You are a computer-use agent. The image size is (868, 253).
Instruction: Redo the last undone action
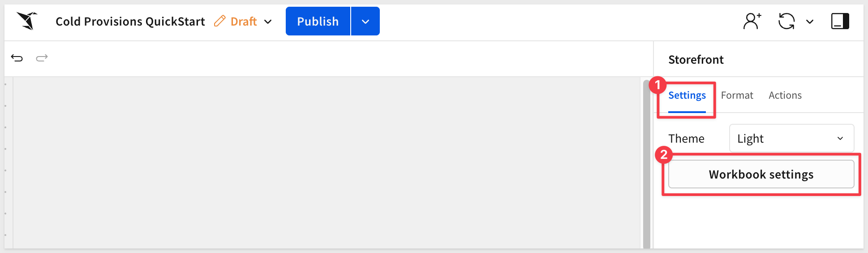pyautogui.click(x=42, y=58)
